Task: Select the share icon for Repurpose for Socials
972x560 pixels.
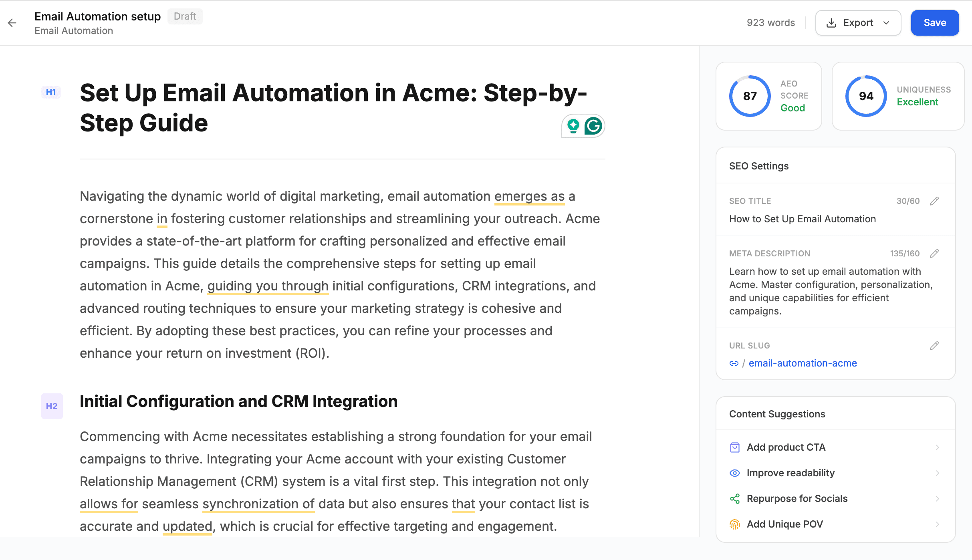Action: pyautogui.click(x=735, y=499)
